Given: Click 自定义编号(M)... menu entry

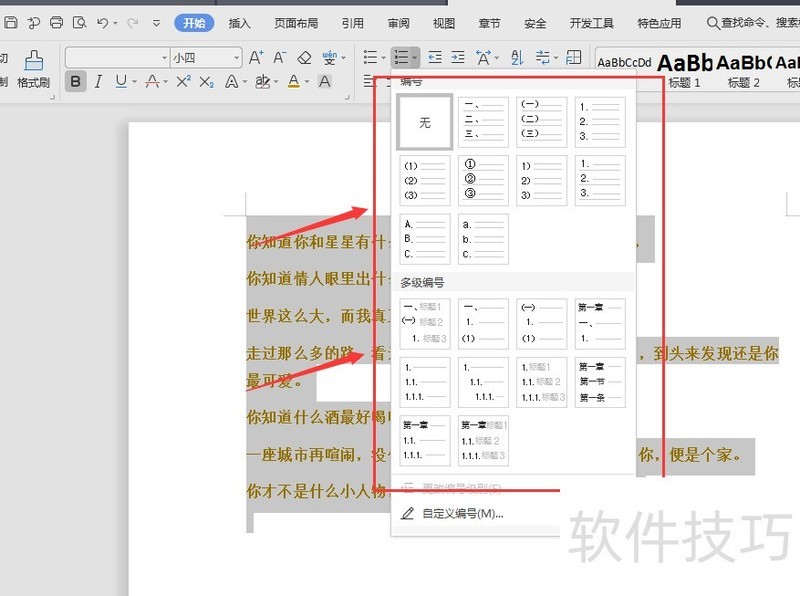Looking at the screenshot, I should [x=463, y=513].
